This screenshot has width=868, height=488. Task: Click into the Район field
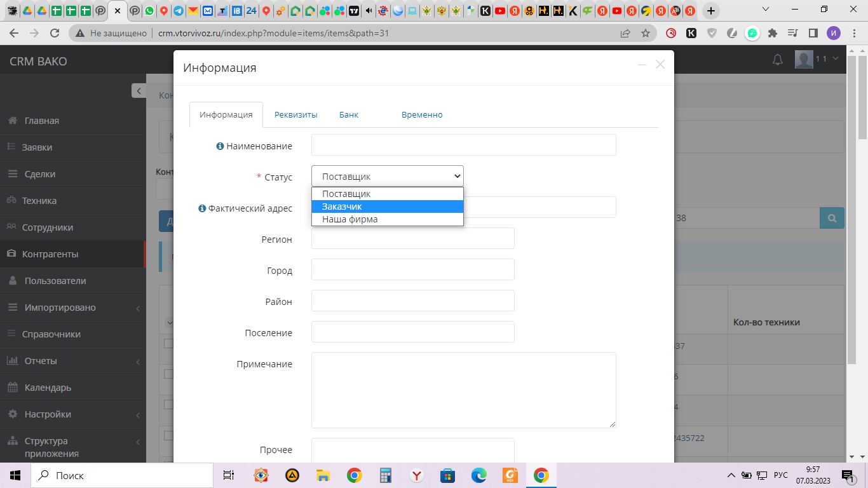click(x=413, y=301)
